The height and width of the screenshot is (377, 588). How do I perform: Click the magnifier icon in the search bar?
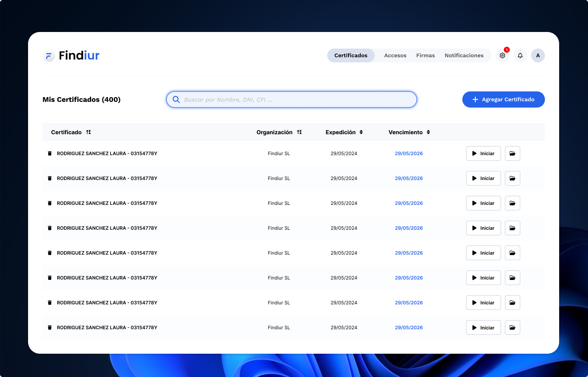tap(176, 99)
